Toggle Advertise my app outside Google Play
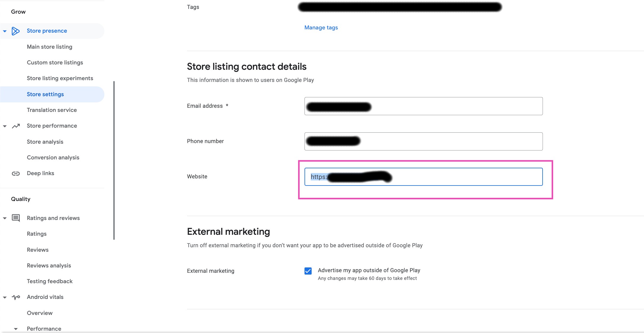The width and height of the screenshot is (644, 336). [308, 270]
